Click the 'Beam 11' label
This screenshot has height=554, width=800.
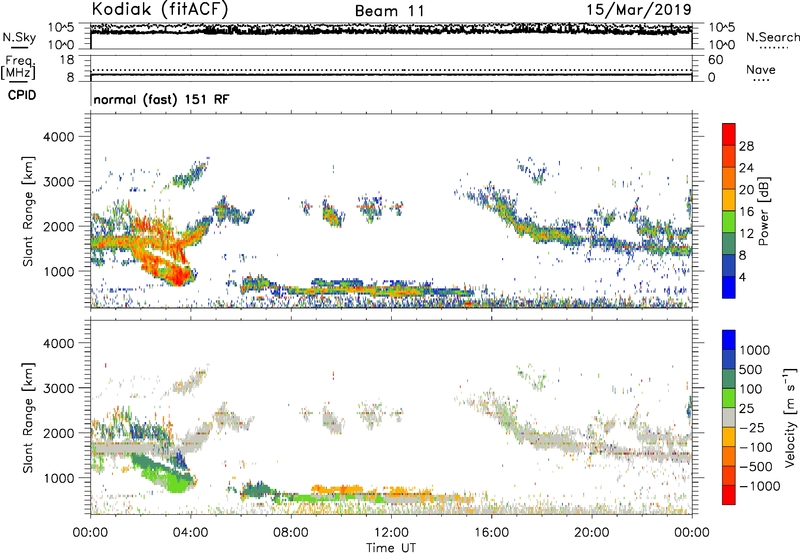click(390, 11)
